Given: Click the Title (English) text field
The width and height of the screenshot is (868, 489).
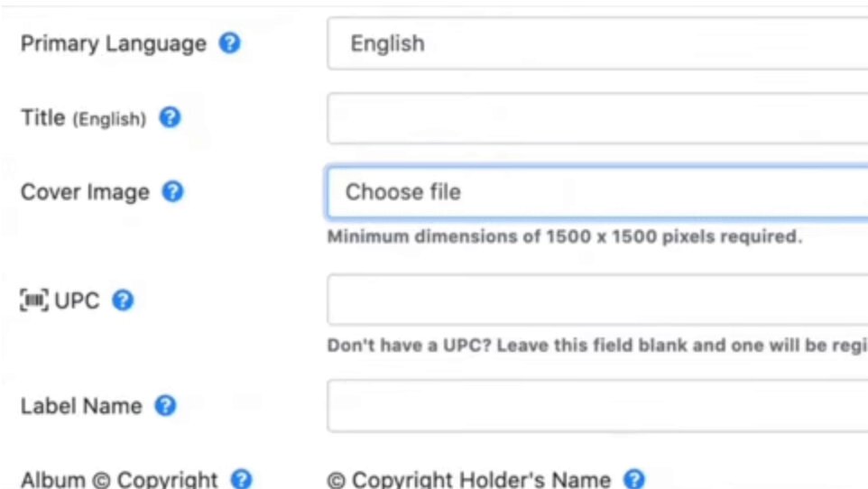Looking at the screenshot, I should point(597,118).
